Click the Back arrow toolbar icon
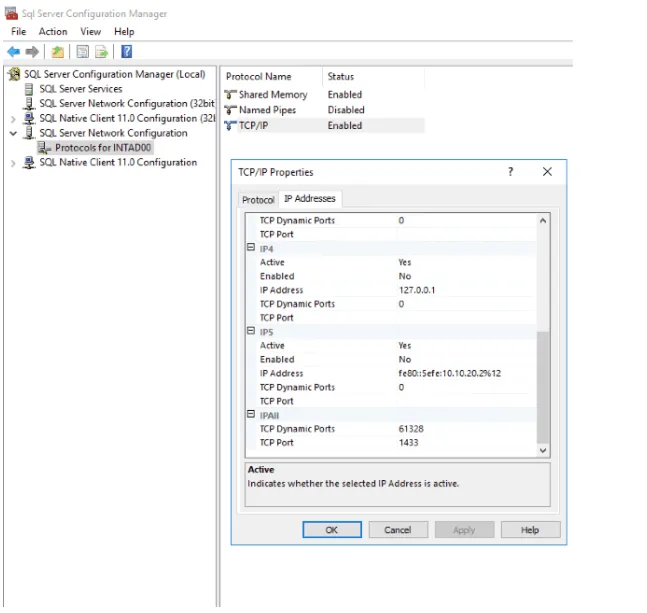 (14, 52)
